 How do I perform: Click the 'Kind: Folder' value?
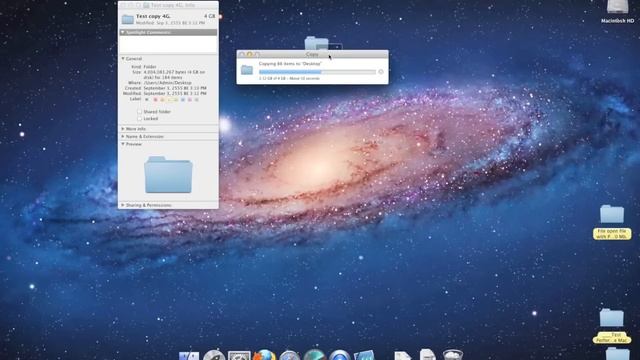click(x=150, y=67)
